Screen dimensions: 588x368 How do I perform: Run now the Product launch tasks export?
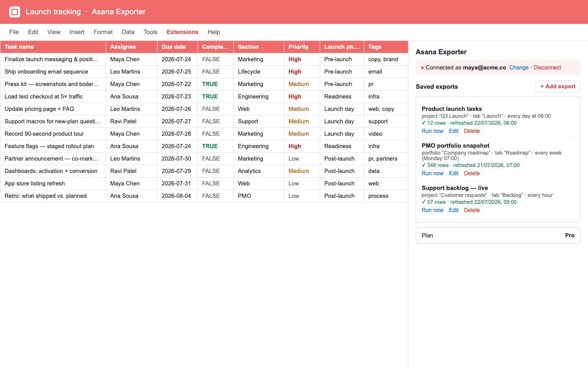432,131
